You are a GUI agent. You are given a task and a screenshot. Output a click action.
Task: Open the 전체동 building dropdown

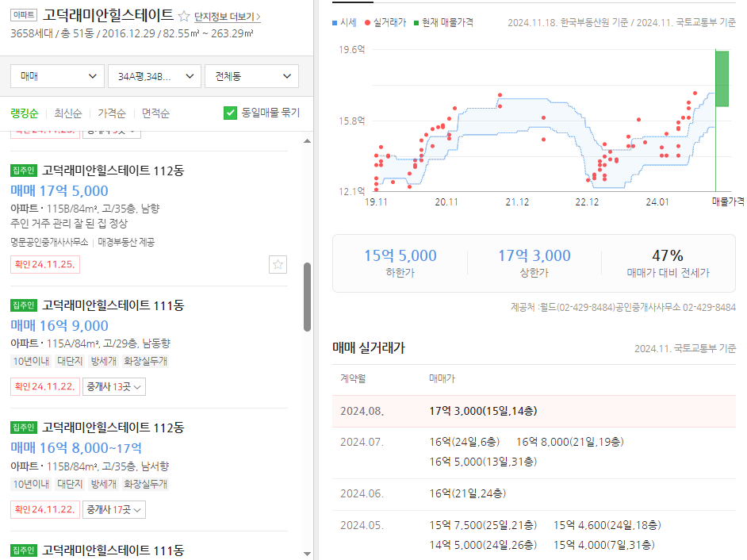coord(251,76)
